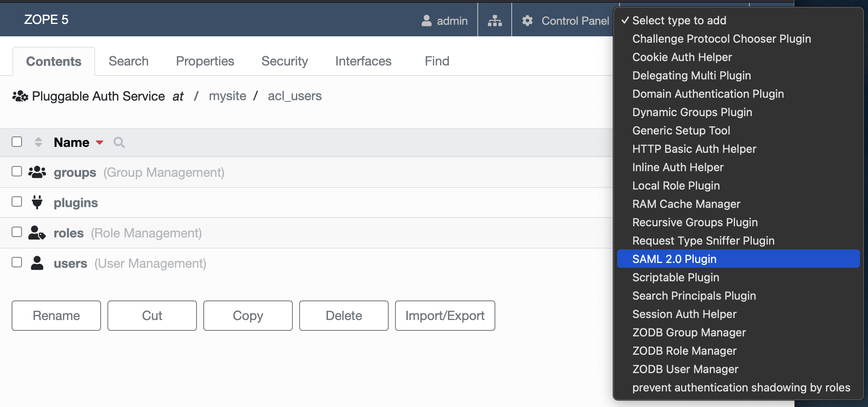Click the sort order handle icon
Image resolution: width=868 pixels, height=407 pixels.
coord(38,142)
